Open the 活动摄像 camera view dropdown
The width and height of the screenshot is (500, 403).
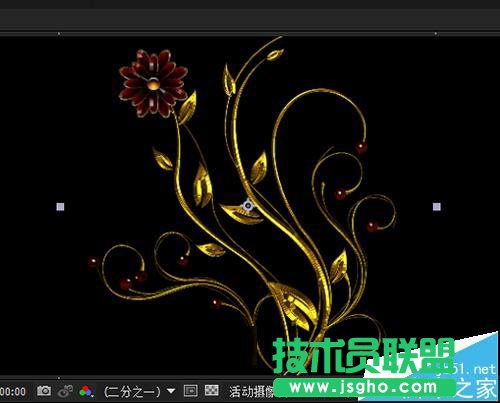252,392
